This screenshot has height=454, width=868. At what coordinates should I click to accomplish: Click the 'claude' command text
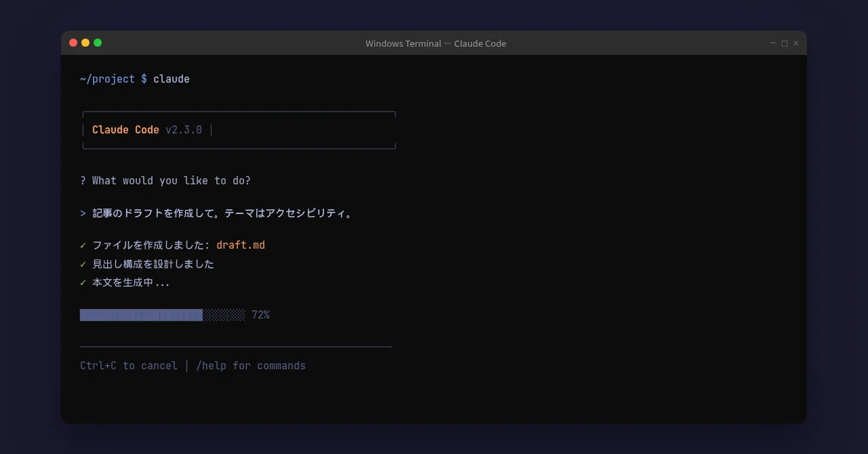[171, 79]
